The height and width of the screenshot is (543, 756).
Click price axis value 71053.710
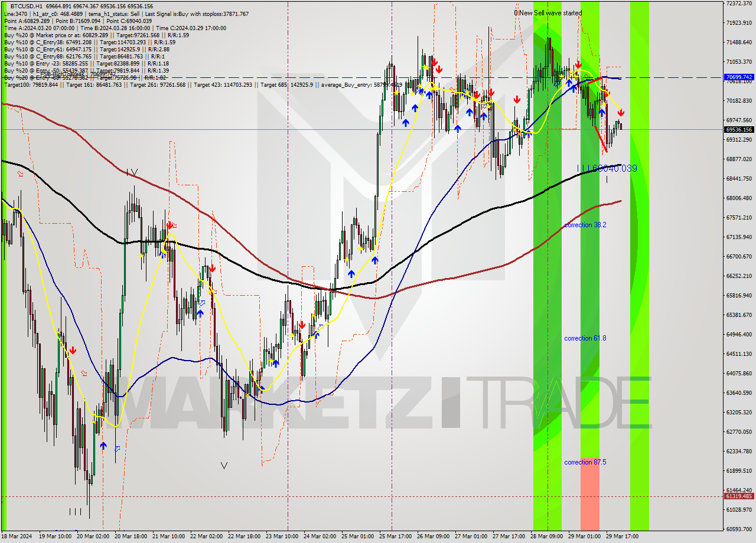pos(739,62)
